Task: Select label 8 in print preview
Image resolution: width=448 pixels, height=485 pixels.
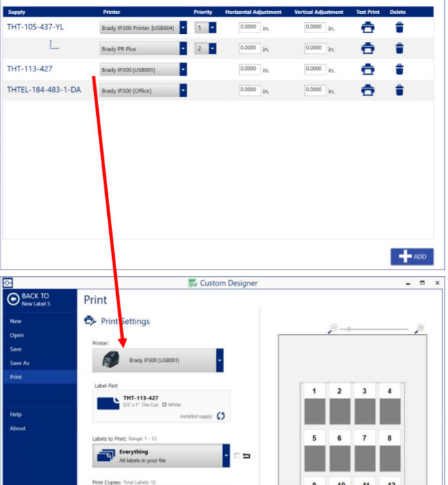Action: click(x=390, y=451)
